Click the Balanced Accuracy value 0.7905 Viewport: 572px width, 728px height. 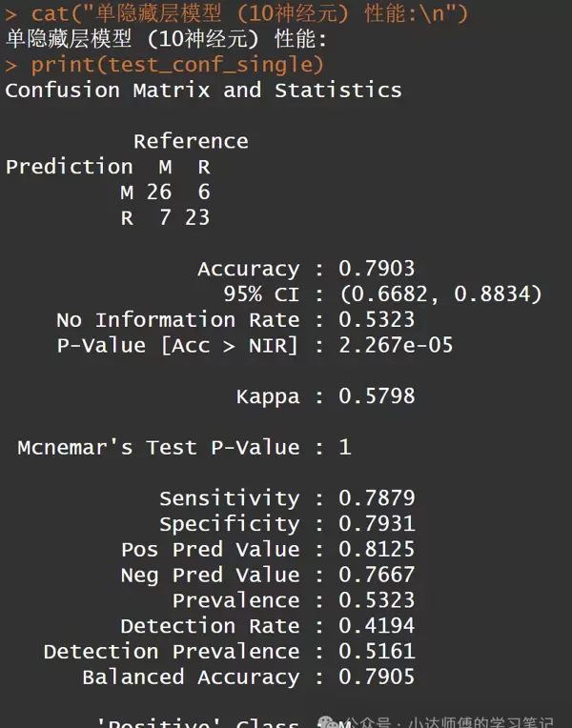377,677
